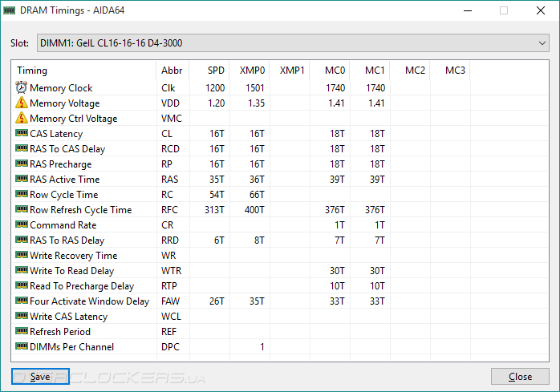Close the DRAM Timings dialog via Close button

[520, 377]
